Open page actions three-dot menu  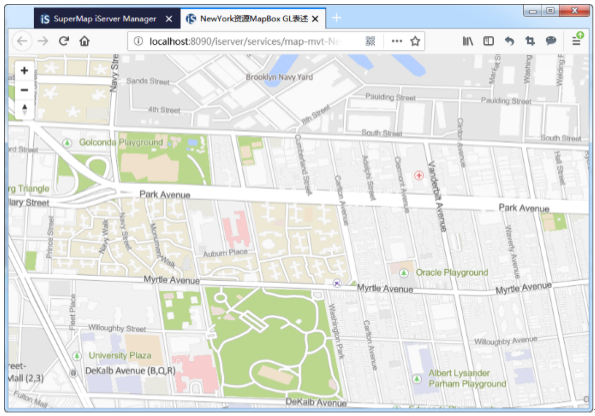pos(397,41)
